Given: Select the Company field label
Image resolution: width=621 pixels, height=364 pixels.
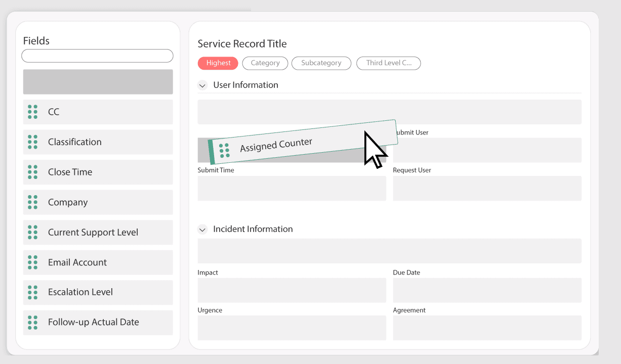Looking at the screenshot, I should [68, 202].
